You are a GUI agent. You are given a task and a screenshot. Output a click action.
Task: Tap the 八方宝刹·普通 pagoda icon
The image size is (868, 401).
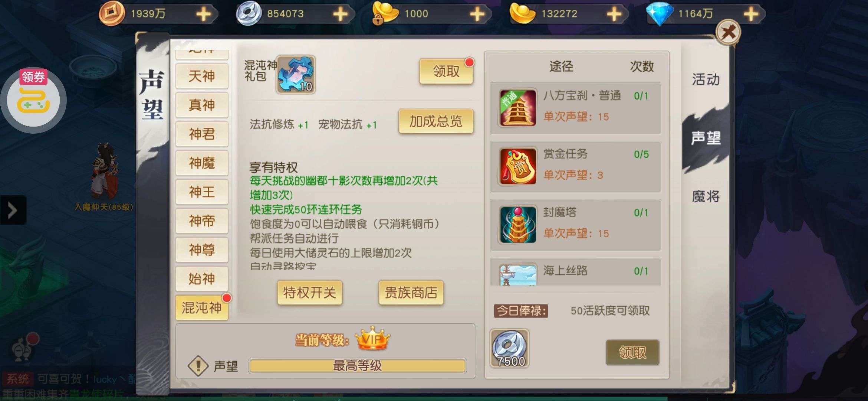point(518,108)
